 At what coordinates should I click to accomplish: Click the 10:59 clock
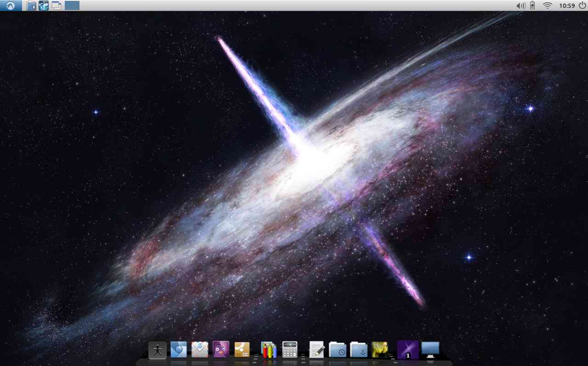567,6
